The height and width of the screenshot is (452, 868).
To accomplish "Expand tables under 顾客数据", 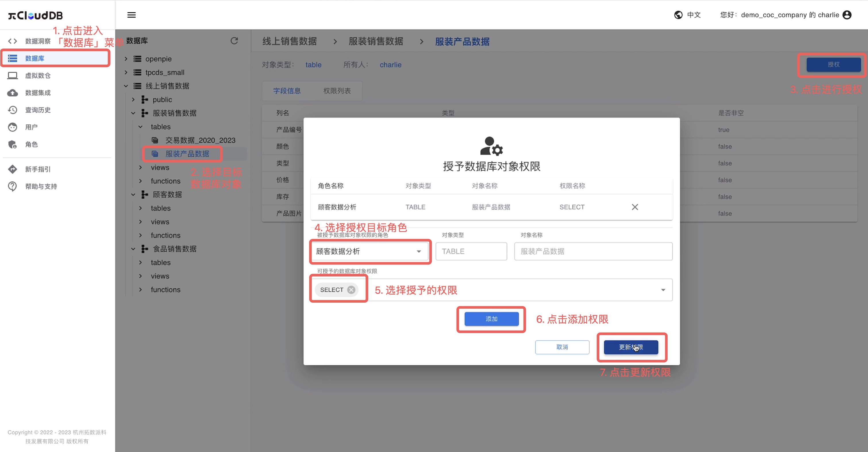I will point(141,208).
